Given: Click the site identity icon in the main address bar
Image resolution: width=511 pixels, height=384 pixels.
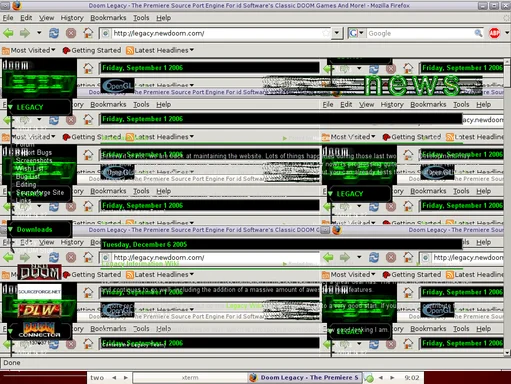Looking at the screenshot, I should tap(105, 33).
